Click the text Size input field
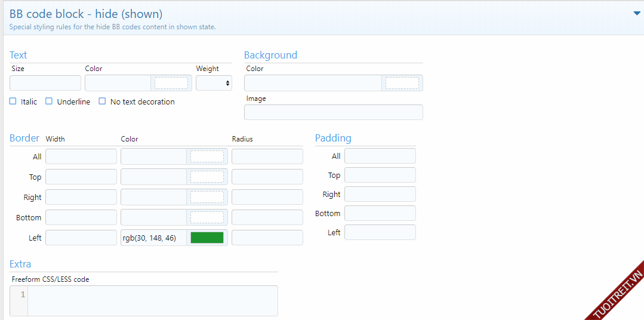 [45, 83]
